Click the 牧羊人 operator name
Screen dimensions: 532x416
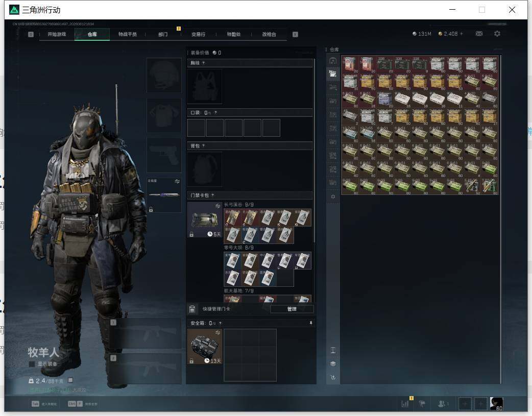coord(43,352)
